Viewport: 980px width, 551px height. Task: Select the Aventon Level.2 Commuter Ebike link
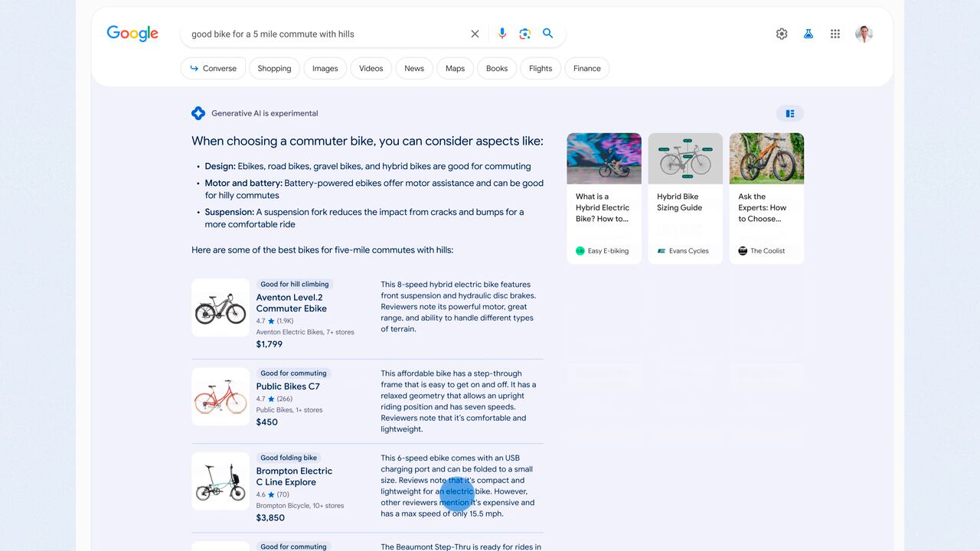pos(291,303)
